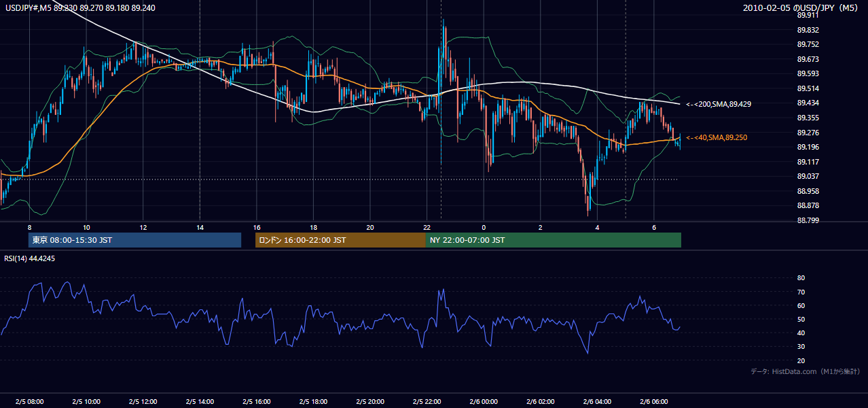Image resolution: width=868 pixels, height=408 pixels.
Task: Click the 2/5 16:00 date label
Action: click(x=257, y=401)
